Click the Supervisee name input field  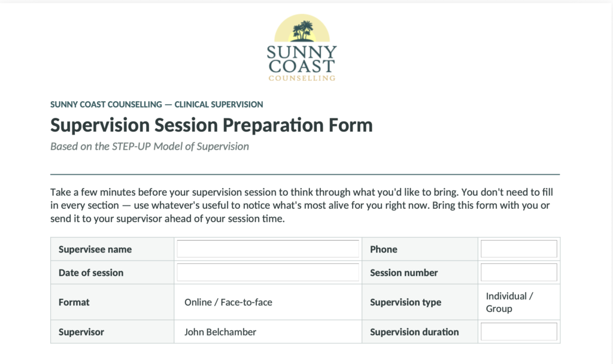point(268,248)
